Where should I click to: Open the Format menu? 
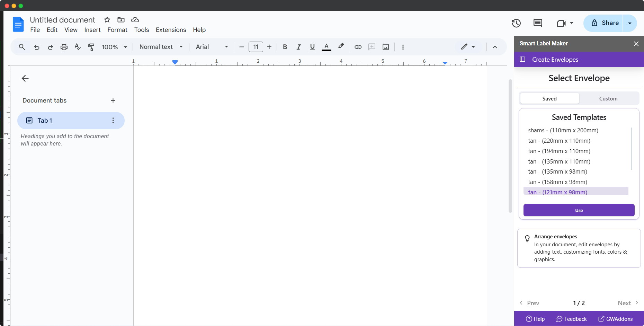[117, 30]
